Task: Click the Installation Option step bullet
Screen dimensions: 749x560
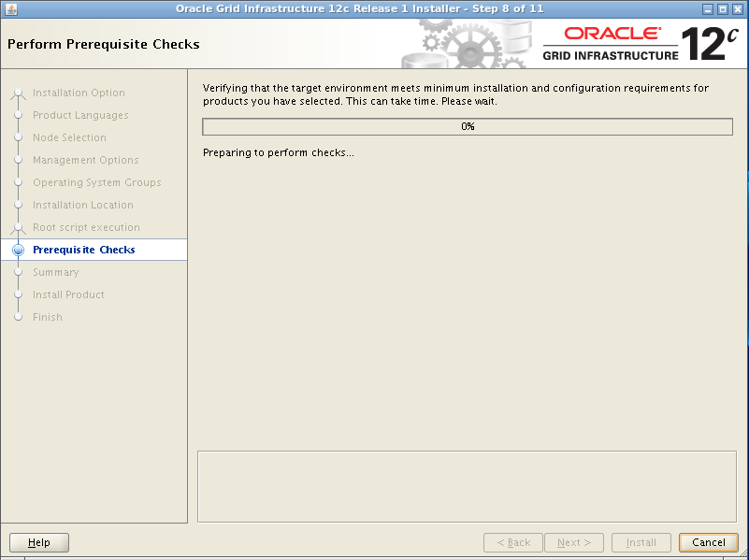Action: click(x=18, y=93)
